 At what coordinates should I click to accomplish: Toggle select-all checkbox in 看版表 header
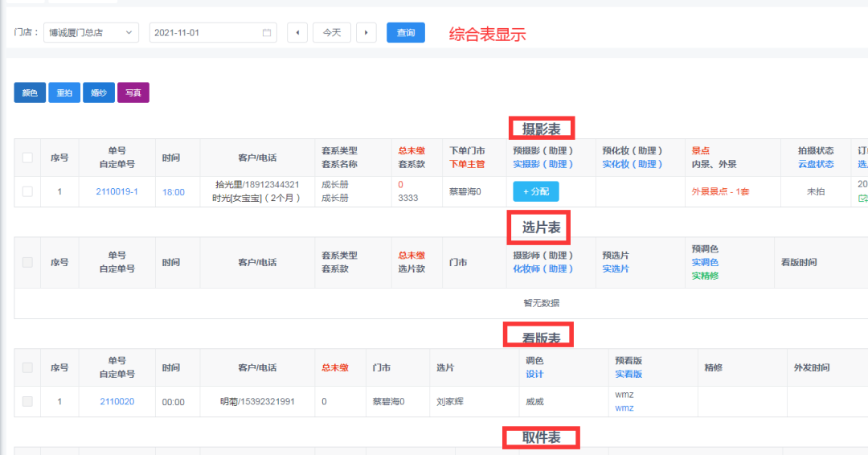[x=27, y=367]
